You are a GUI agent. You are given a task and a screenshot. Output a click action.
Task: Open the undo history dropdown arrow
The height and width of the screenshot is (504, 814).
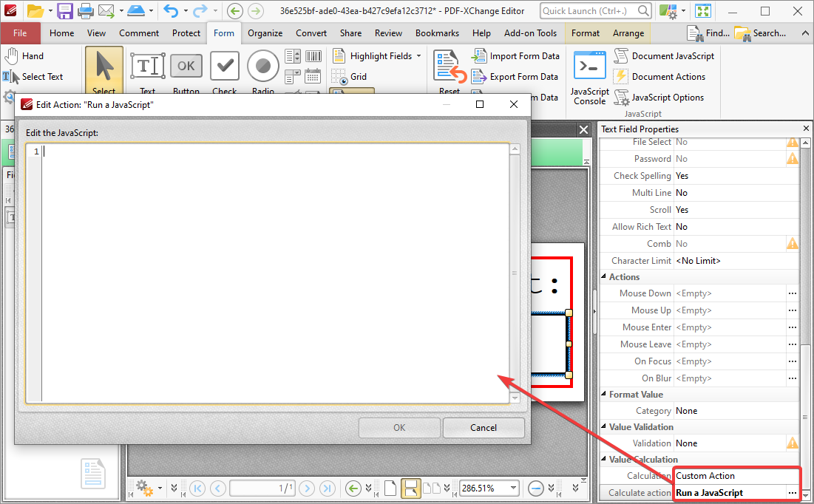pyautogui.click(x=186, y=10)
